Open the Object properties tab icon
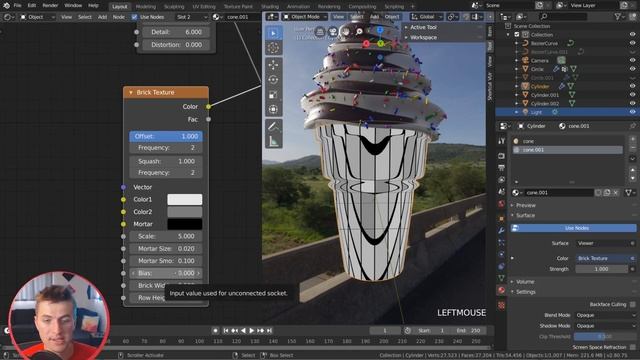Viewport: 640px width, 360px height. [x=502, y=218]
